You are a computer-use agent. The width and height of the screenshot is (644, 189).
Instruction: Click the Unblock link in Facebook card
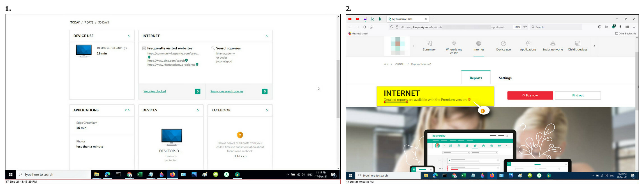240,156
